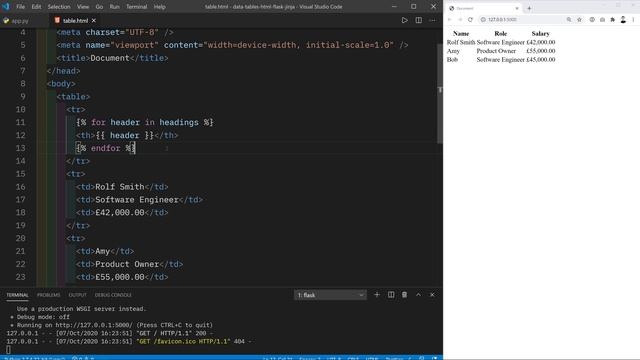Click the 'Bob' cell in browser table
This screenshot has width=640, height=360.
click(x=452, y=60)
